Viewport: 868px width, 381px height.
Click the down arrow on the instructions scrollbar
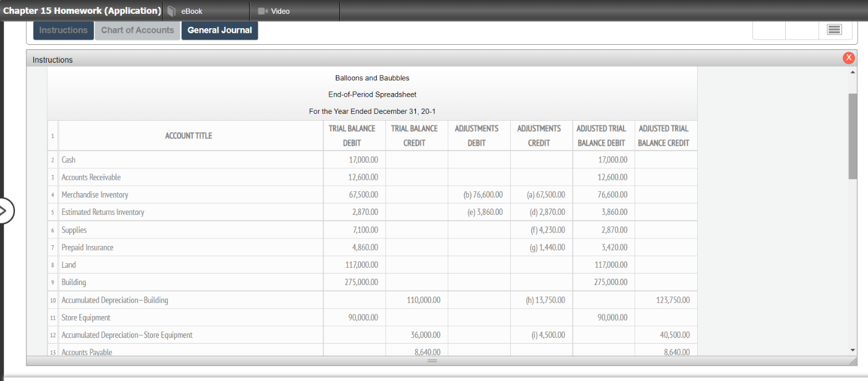click(852, 349)
